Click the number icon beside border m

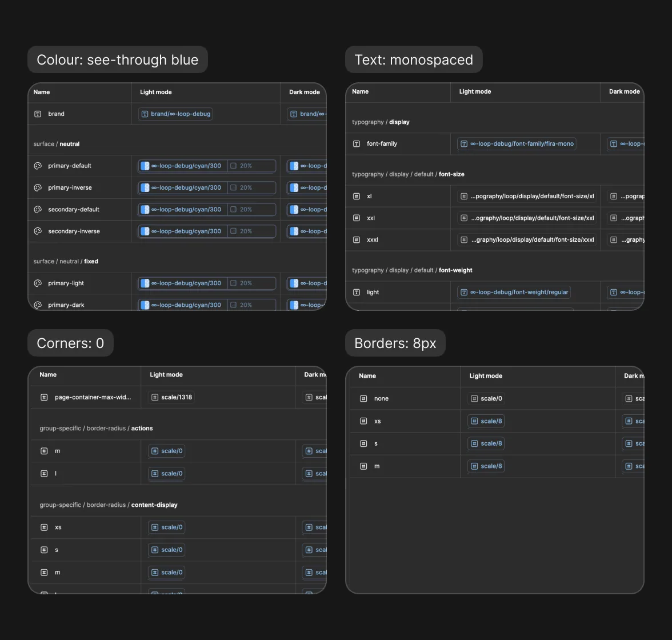(x=363, y=466)
